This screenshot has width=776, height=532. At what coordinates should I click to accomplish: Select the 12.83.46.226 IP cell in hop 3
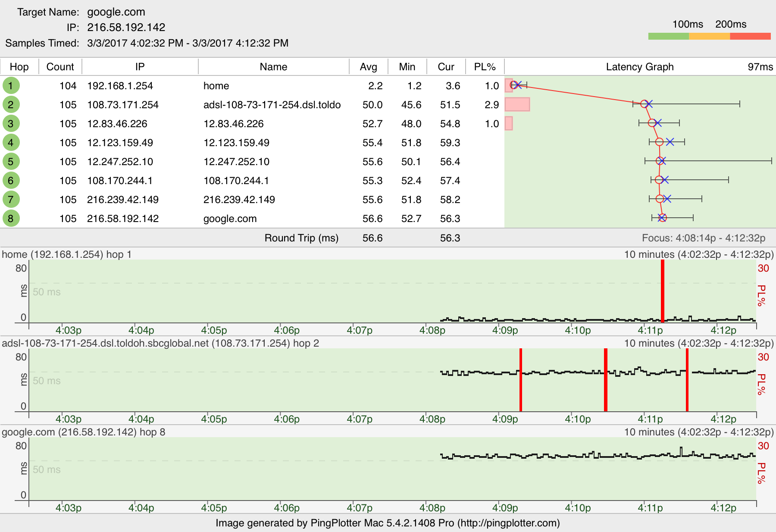(117, 124)
